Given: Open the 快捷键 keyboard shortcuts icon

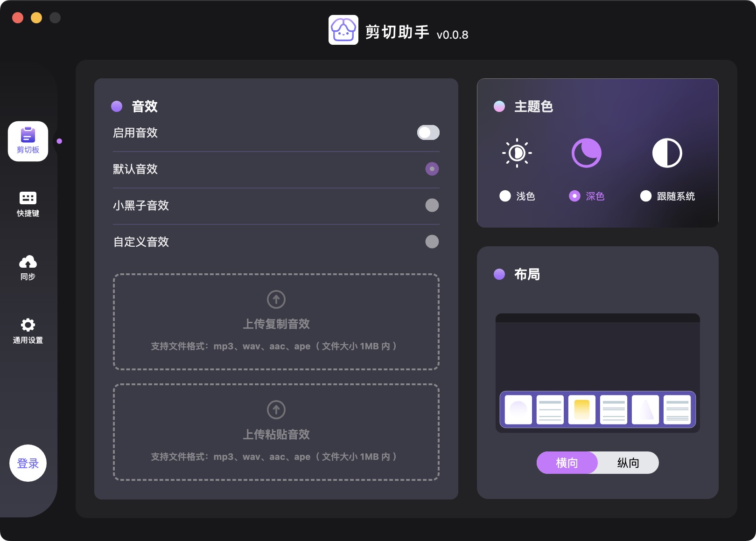Looking at the screenshot, I should pyautogui.click(x=28, y=204).
